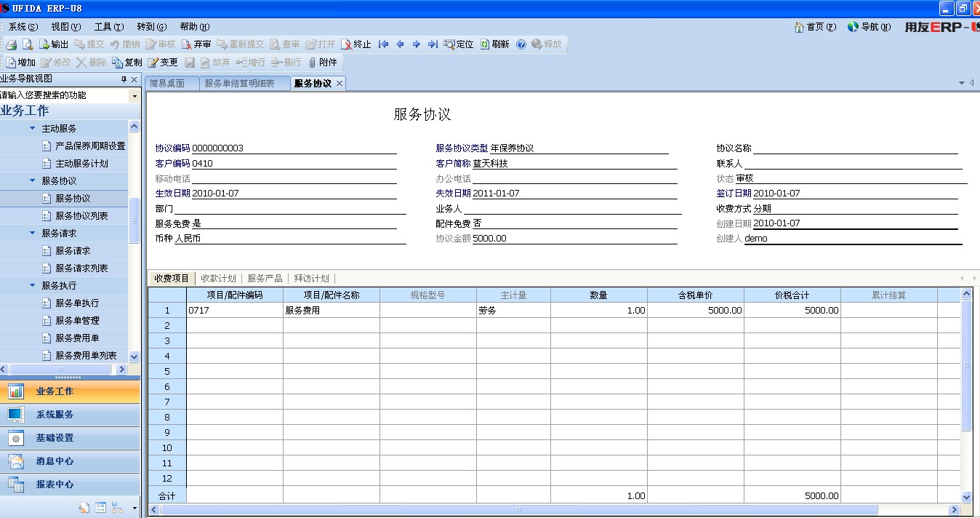
Task: Click the 定位 (locate) toolbar button
Action: coord(459,44)
